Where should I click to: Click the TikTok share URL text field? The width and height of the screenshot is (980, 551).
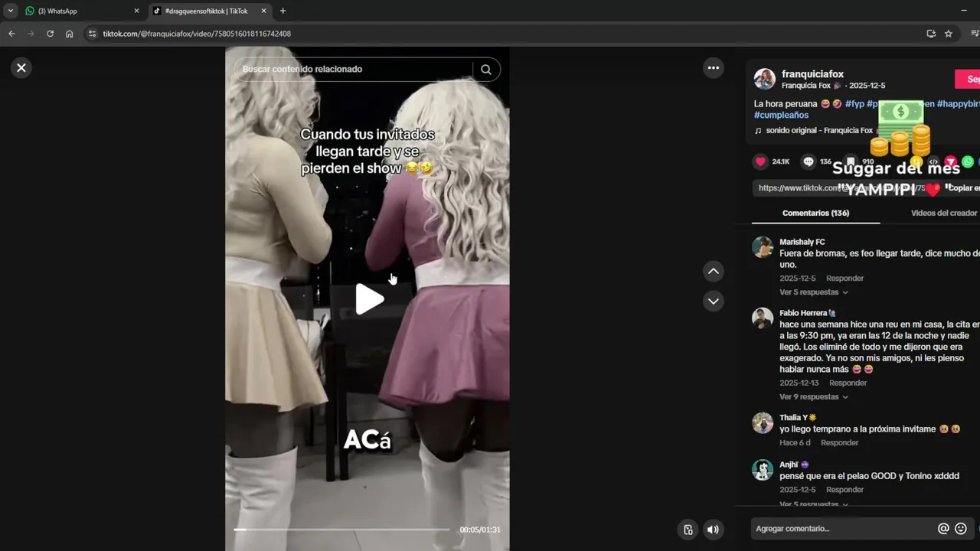pyautogui.click(x=848, y=187)
